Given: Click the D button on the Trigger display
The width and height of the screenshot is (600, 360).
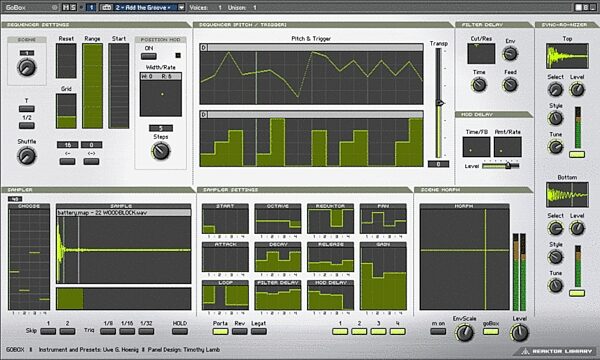Looking at the screenshot, I should point(204,114).
